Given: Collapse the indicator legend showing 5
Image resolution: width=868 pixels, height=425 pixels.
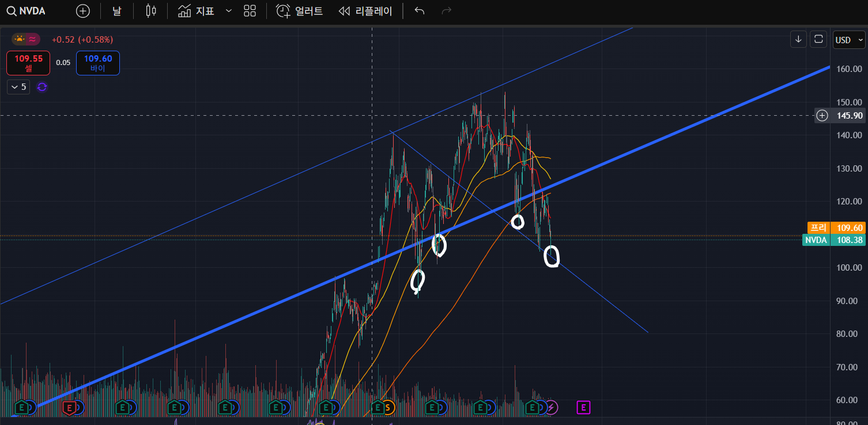Looking at the screenshot, I should 18,87.
